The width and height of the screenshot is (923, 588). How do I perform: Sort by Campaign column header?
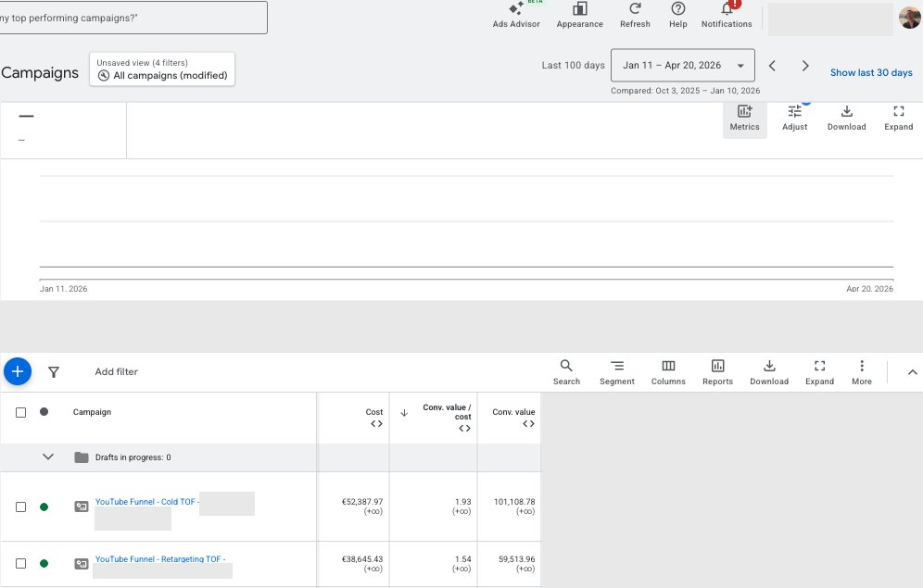[x=92, y=412]
